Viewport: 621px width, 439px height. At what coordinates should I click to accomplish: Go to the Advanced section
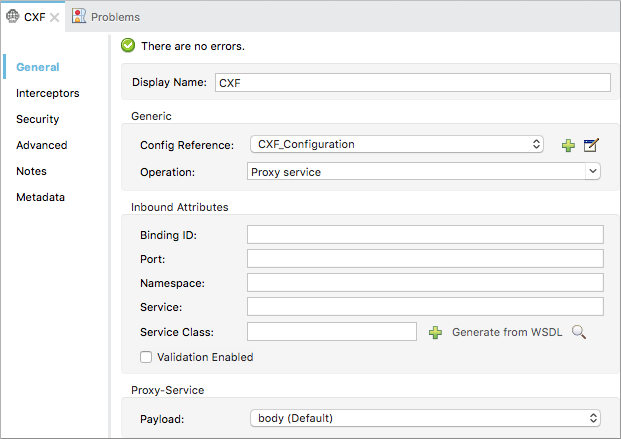41,145
